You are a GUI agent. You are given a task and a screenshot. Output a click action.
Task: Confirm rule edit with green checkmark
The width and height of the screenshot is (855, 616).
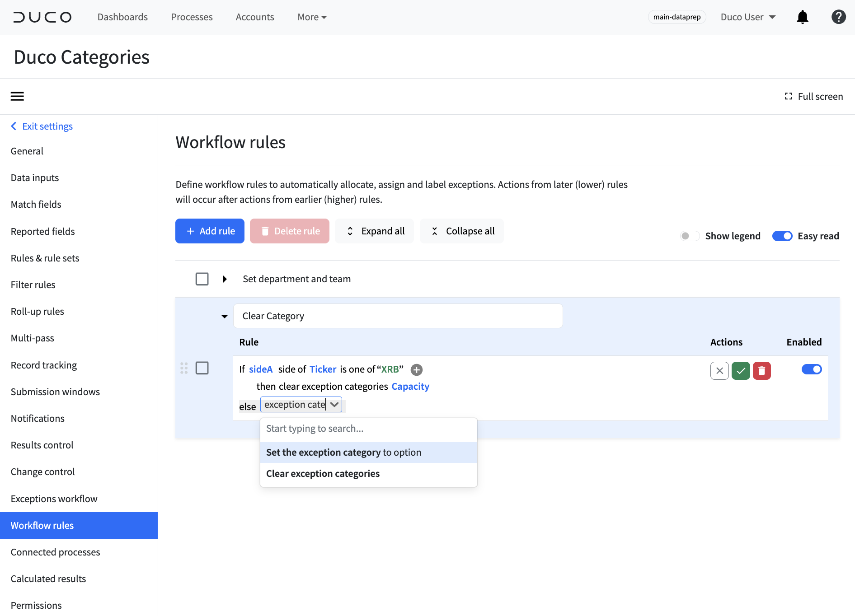[741, 371]
